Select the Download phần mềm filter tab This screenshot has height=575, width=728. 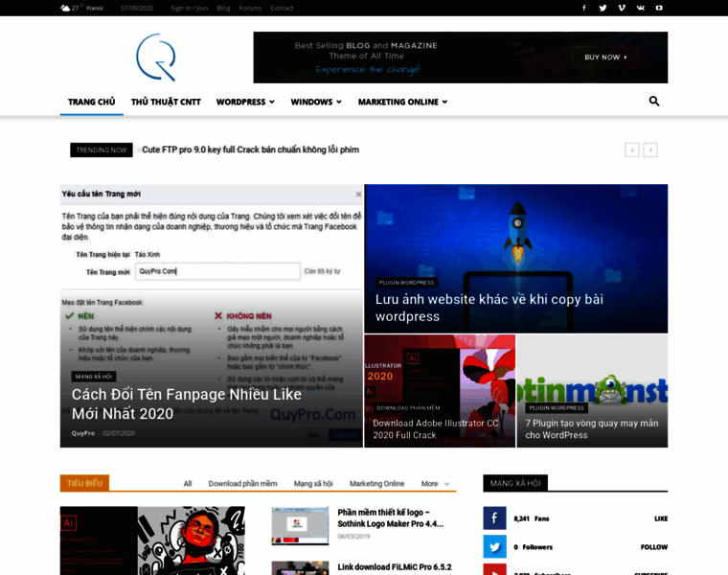click(x=242, y=484)
